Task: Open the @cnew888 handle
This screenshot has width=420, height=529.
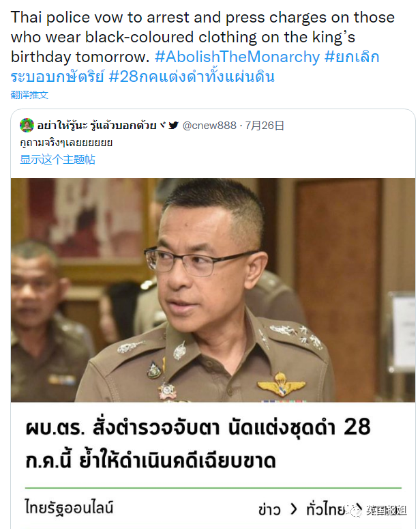Action: coord(209,126)
